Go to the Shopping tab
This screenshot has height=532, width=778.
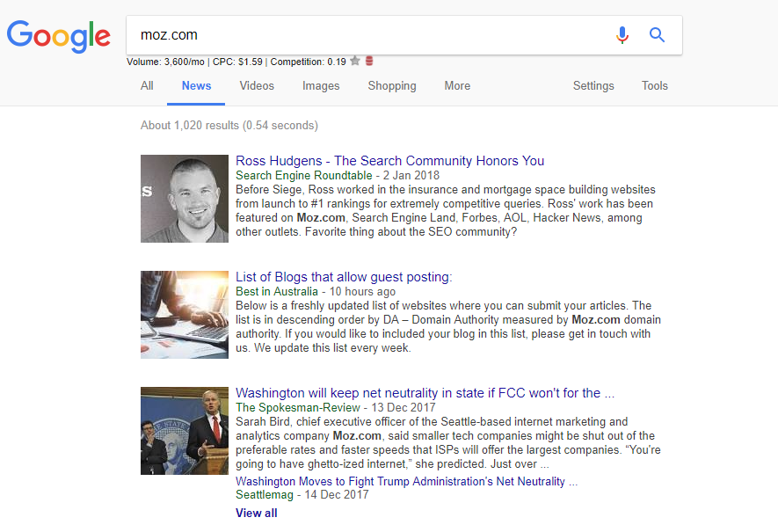tap(392, 86)
